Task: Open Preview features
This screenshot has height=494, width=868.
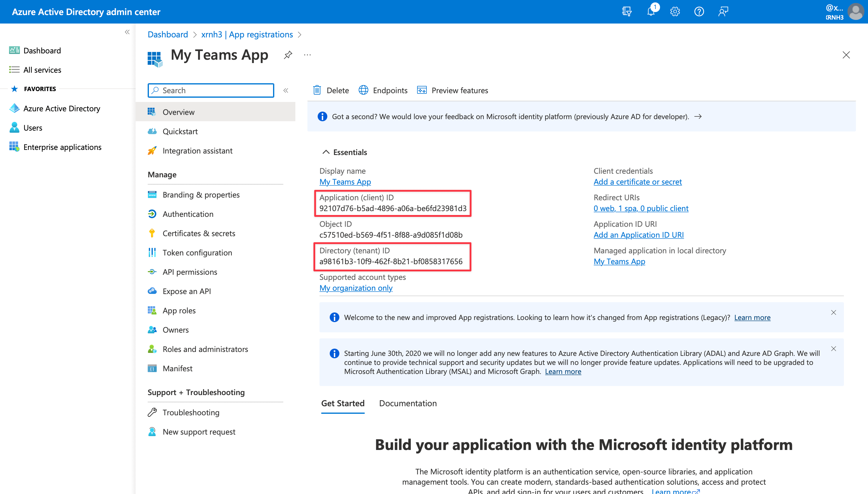Action: [x=453, y=90]
